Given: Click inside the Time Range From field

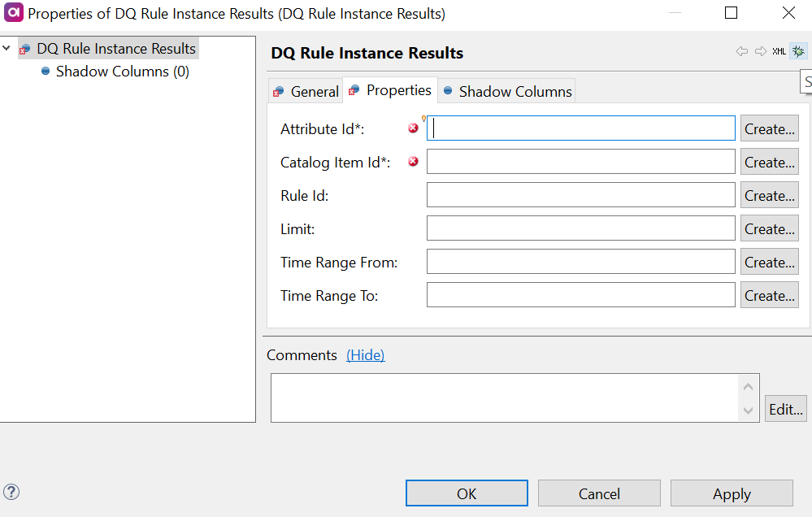Looking at the screenshot, I should (x=580, y=261).
